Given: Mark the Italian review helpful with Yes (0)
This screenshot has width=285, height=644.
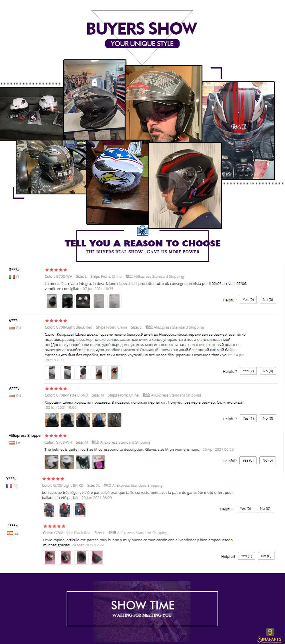Looking at the screenshot, I should (x=248, y=300).
